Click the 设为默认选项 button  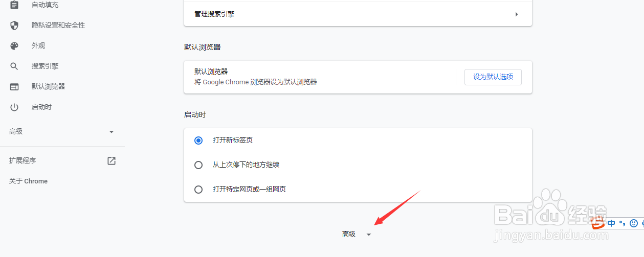coord(493,77)
